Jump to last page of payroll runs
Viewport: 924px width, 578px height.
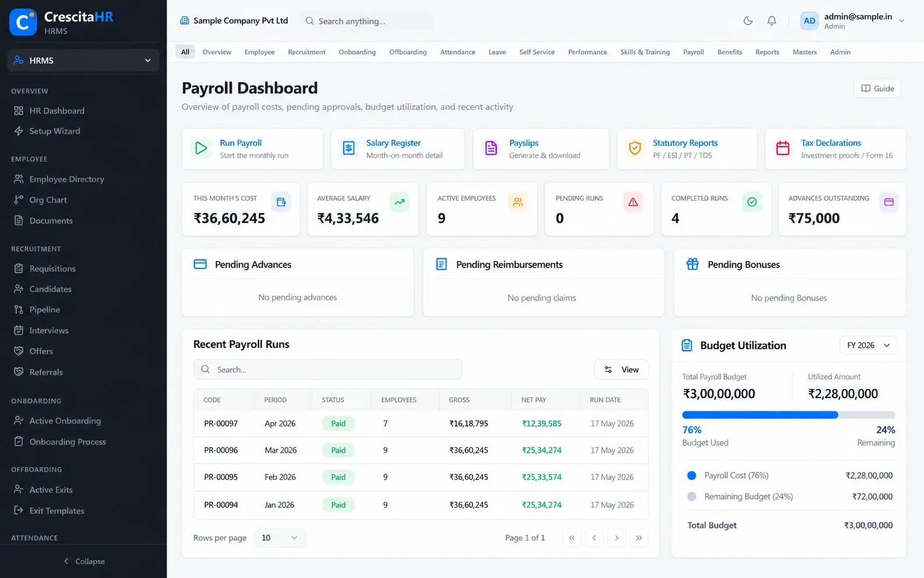point(639,538)
